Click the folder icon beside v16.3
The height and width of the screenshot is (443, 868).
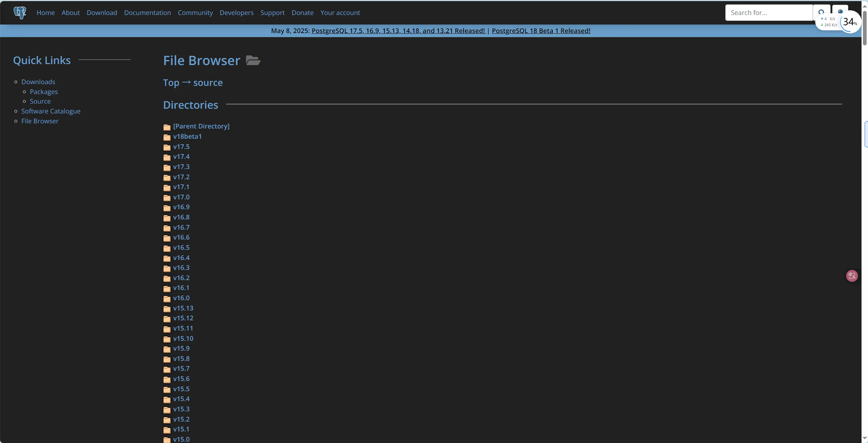[x=167, y=269]
